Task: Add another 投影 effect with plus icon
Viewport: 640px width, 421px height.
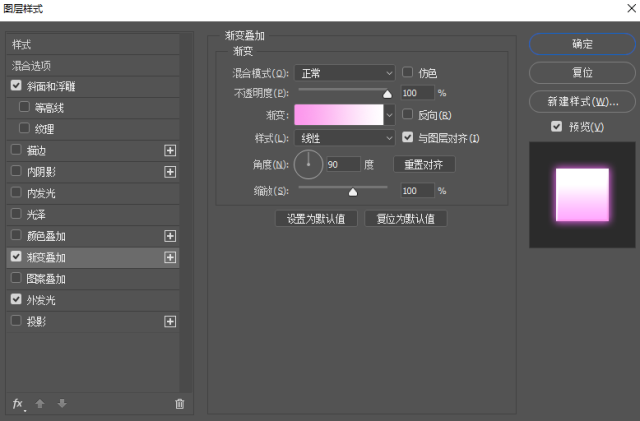Action: 170,322
